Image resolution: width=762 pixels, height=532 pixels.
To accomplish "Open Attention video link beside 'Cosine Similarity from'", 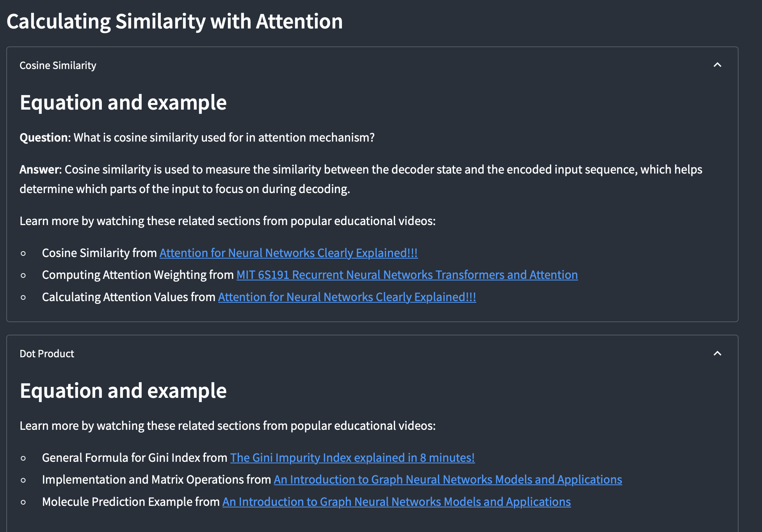I will tap(288, 253).
